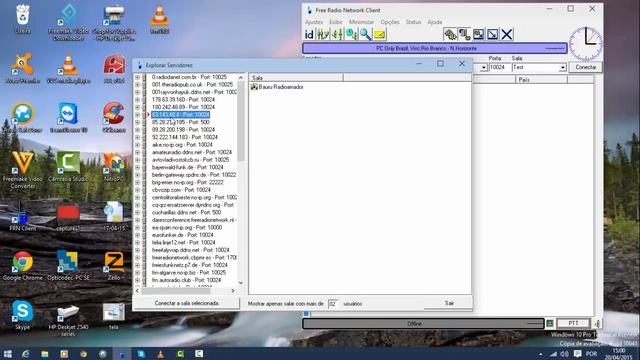Open the Skype desktop icon
The height and width of the screenshot is (360, 640).
pyautogui.click(x=22, y=315)
